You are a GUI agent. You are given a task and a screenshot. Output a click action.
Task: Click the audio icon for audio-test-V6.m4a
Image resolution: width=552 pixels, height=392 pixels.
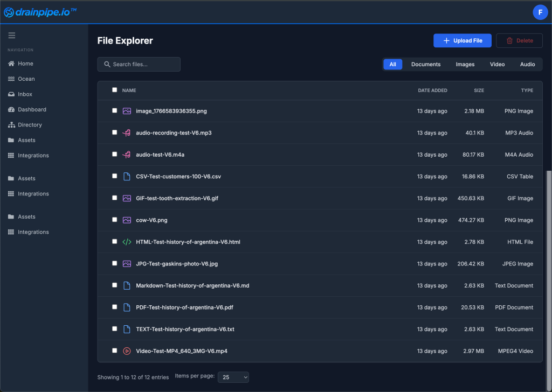click(127, 155)
